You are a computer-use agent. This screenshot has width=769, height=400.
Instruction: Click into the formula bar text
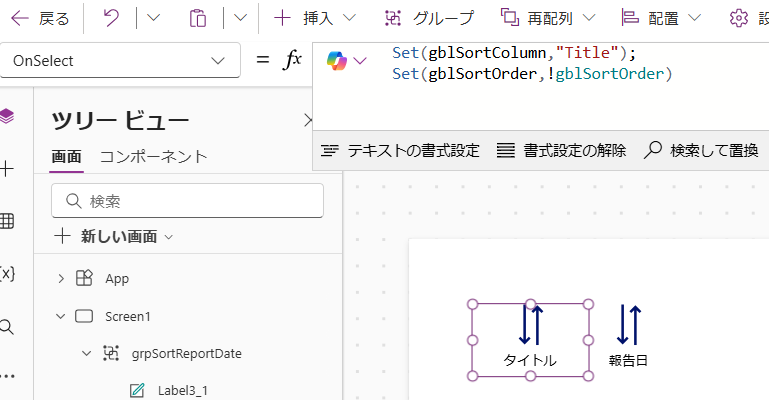[532, 64]
